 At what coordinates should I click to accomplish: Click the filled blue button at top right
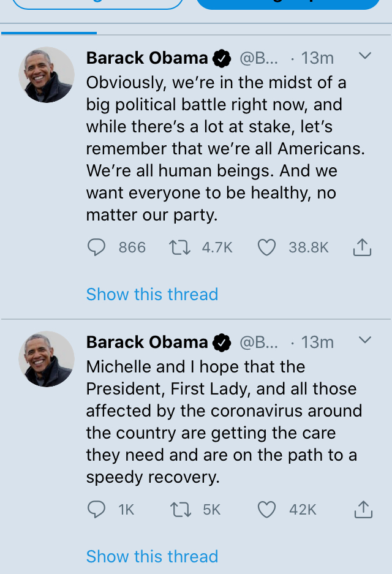tap(288, 4)
